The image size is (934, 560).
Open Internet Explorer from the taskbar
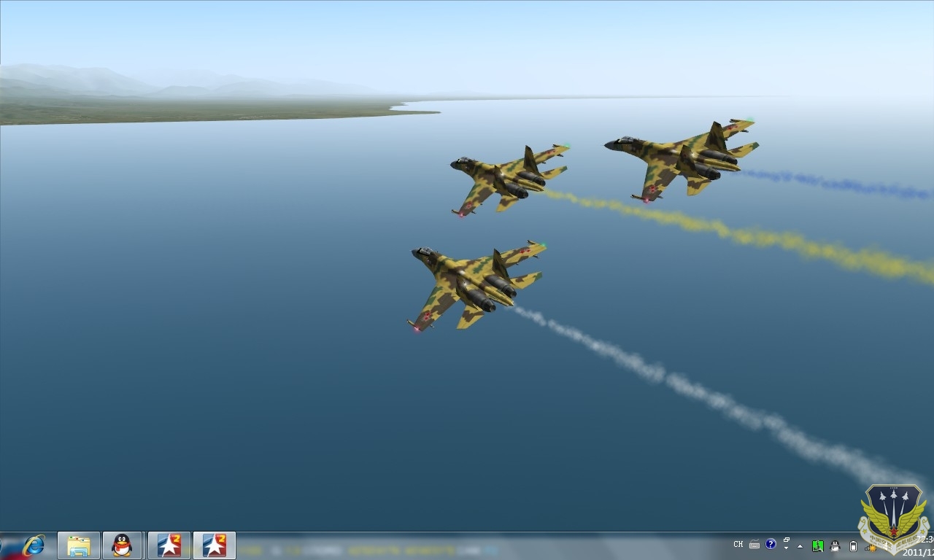tap(33, 545)
